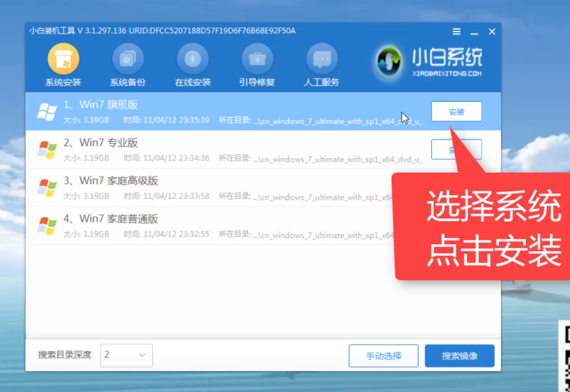This screenshot has width=570, height=392.
Task: Click the 手动选择 manual selection button
Action: [383, 356]
